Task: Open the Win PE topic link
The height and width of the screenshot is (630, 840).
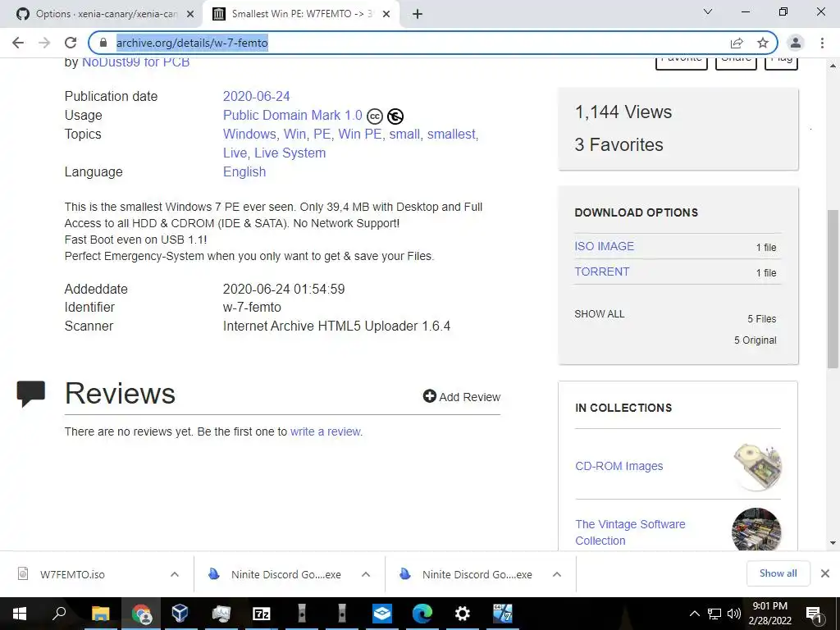Action: tap(360, 134)
